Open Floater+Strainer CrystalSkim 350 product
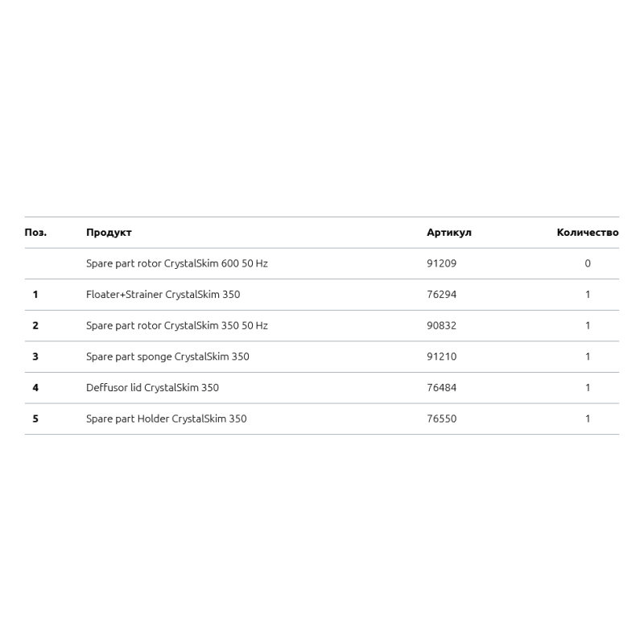The height and width of the screenshot is (644, 644). tap(163, 295)
